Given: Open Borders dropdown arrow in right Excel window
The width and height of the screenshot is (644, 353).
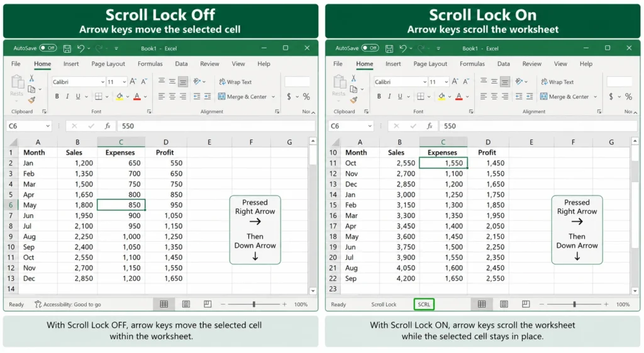Looking at the screenshot, I should (x=429, y=97).
